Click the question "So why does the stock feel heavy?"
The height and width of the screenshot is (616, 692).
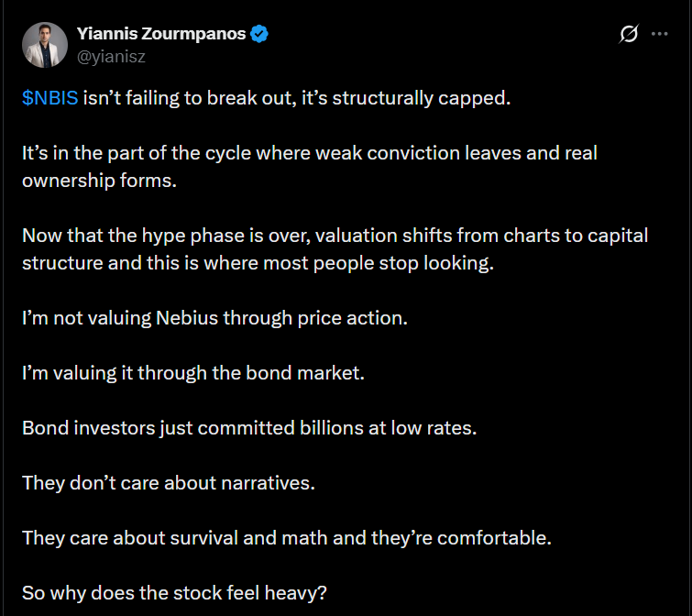174,593
